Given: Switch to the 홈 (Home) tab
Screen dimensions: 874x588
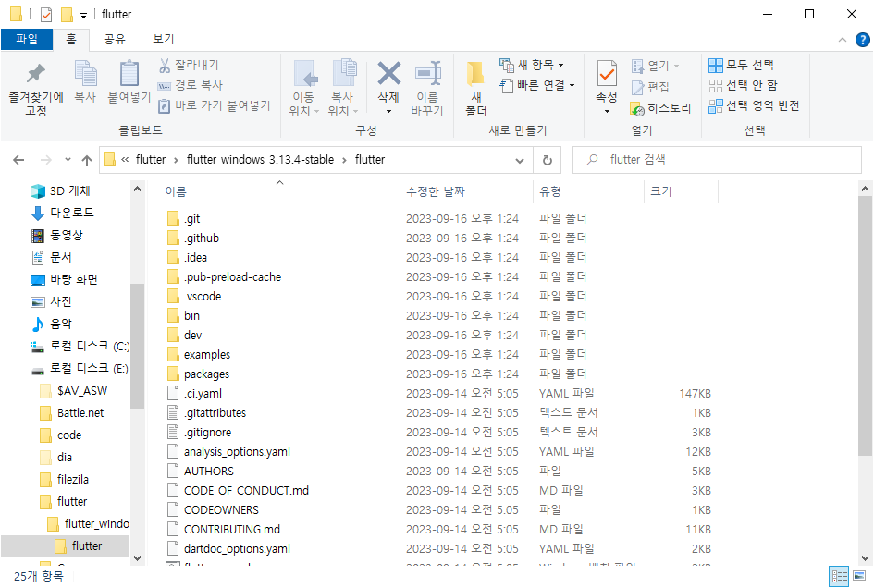Looking at the screenshot, I should [x=71, y=39].
